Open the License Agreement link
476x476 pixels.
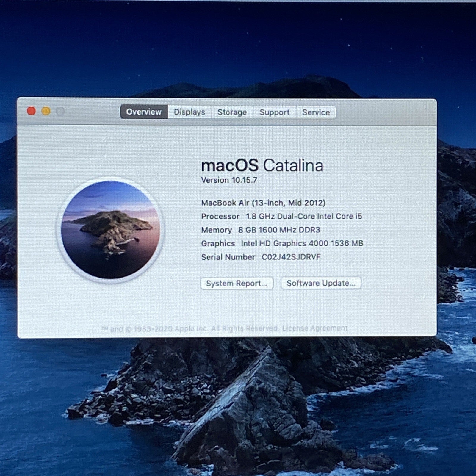pyautogui.click(x=315, y=328)
